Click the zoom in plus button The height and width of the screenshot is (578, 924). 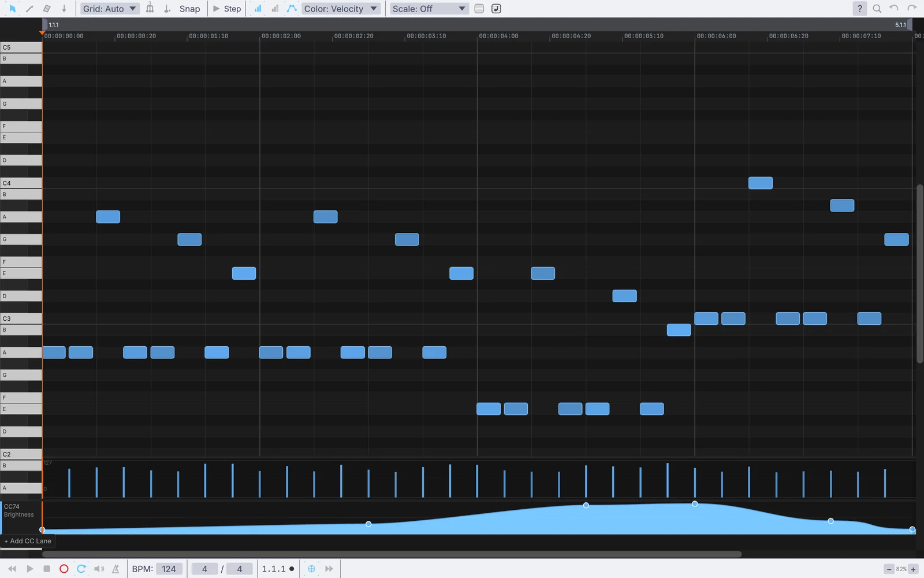[914, 569]
